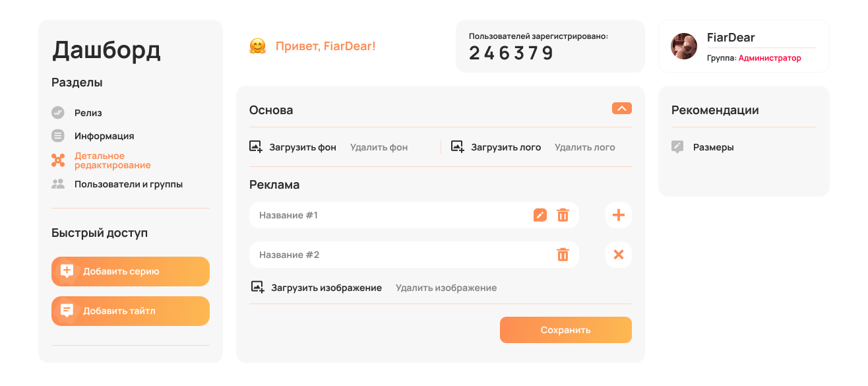Click the orange X icon beside Название #2
This screenshot has width=868, height=386.
[x=619, y=255]
